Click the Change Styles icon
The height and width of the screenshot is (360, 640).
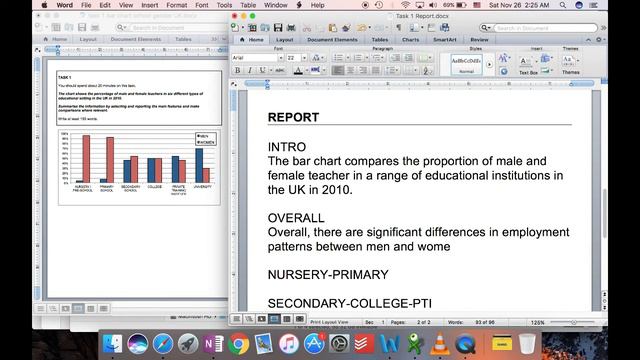point(503,58)
